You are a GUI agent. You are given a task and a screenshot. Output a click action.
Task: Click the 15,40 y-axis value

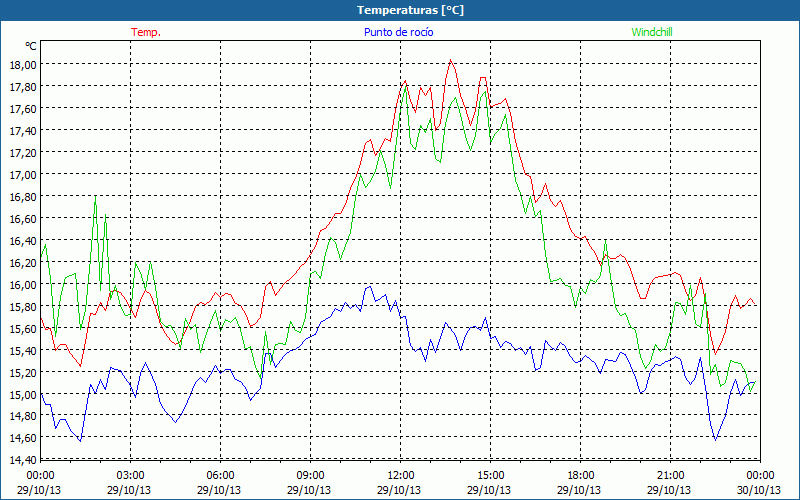pyautogui.click(x=23, y=350)
